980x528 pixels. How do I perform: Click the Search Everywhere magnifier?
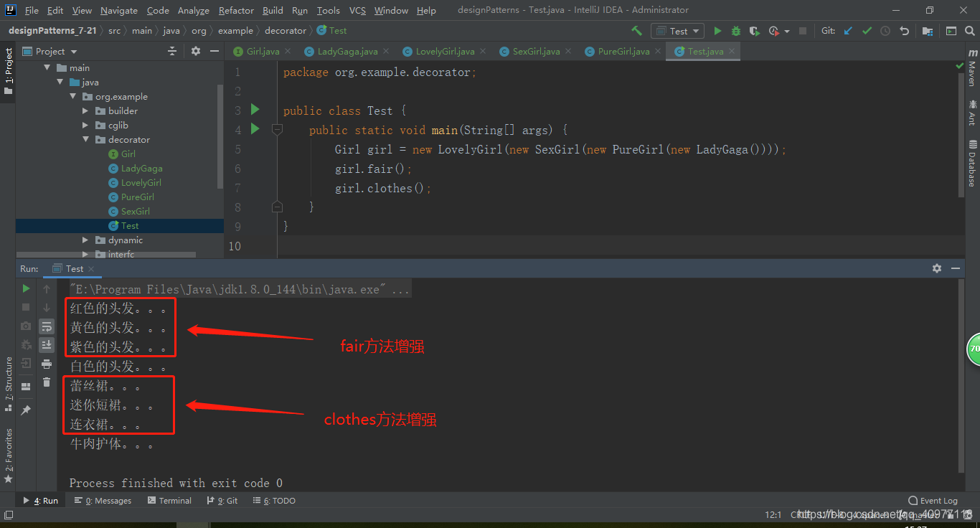(970, 31)
